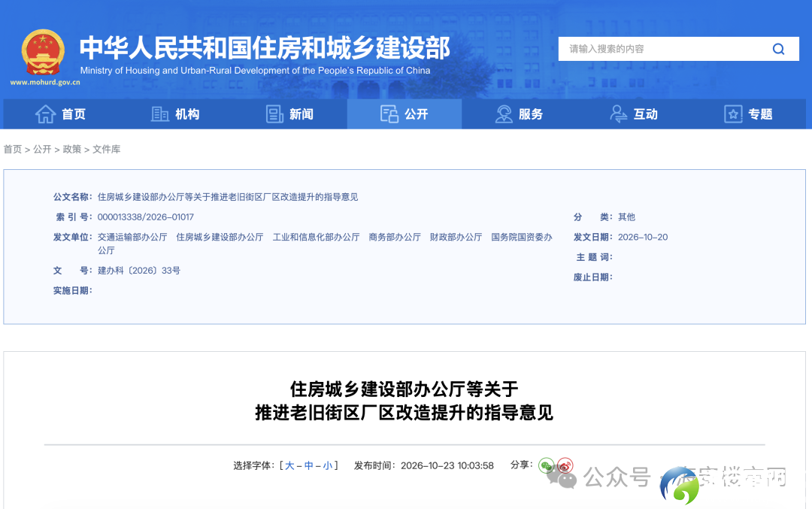812x509 pixels.
Task: Click the issue date 2026-10-20
Action: click(643, 237)
